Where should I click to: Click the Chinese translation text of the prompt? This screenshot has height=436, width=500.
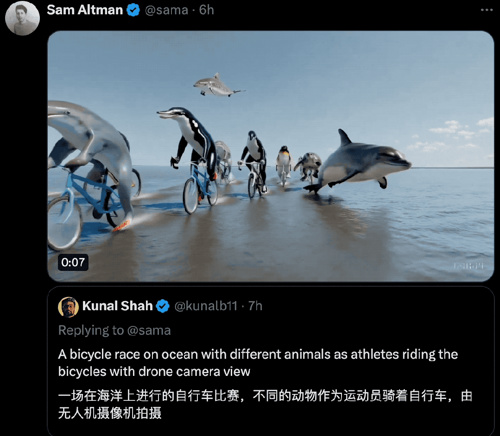tap(265, 404)
